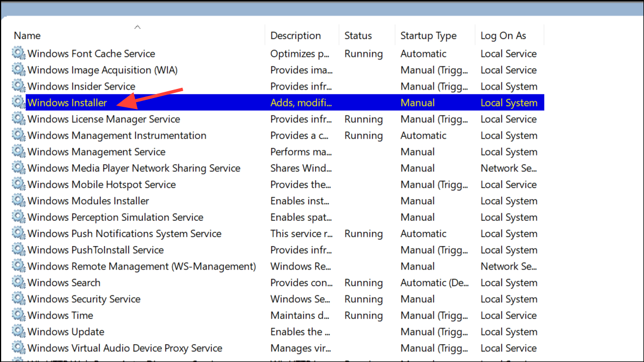The height and width of the screenshot is (362, 644).
Task: Sort by the Log On As column header
Action: tap(503, 36)
